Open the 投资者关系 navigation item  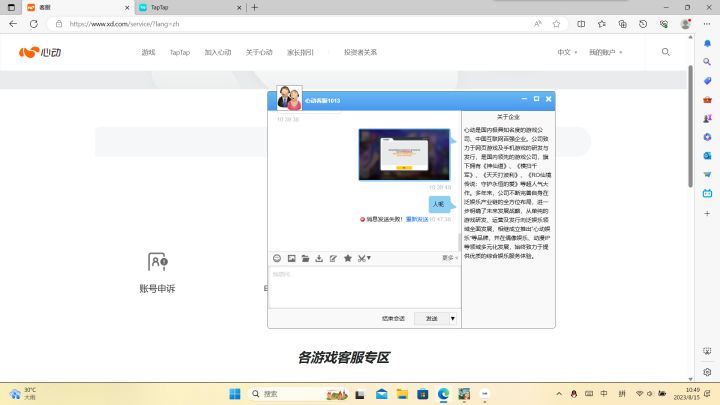pos(360,52)
